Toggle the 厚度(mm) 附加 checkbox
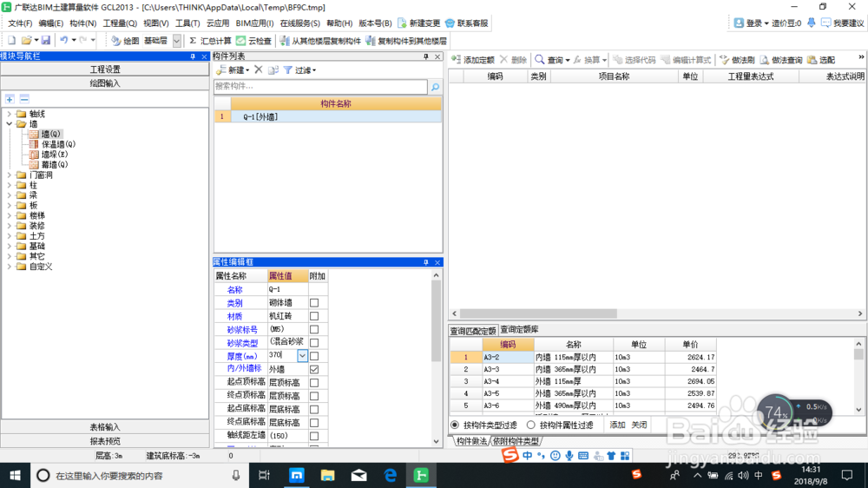Image resolution: width=868 pixels, height=488 pixels. pos(314,356)
